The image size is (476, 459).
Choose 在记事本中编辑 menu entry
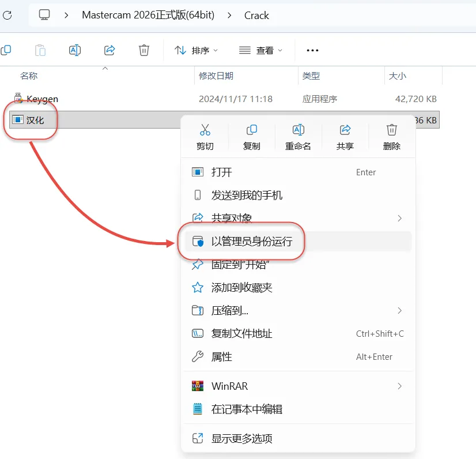pyautogui.click(x=298, y=409)
